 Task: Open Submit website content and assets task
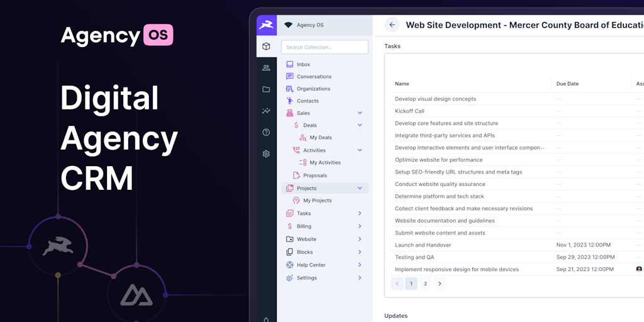(440, 233)
